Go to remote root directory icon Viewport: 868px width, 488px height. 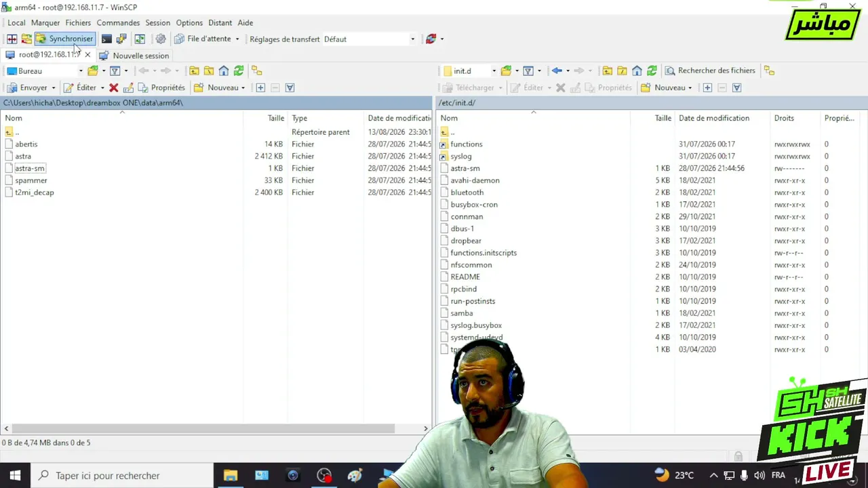(x=622, y=70)
